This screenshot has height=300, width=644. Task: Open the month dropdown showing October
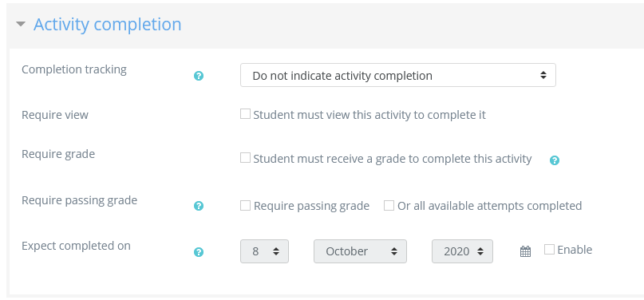[360, 251]
